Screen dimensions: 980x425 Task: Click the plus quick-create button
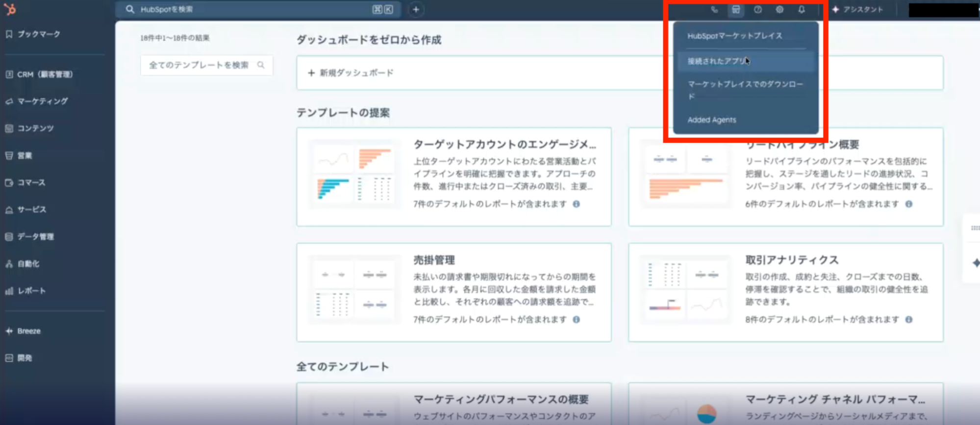(416, 10)
